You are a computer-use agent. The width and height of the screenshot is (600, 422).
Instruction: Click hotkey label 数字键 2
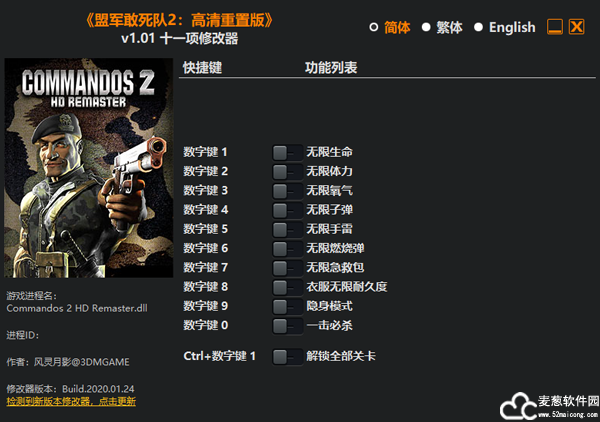click(205, 171)
